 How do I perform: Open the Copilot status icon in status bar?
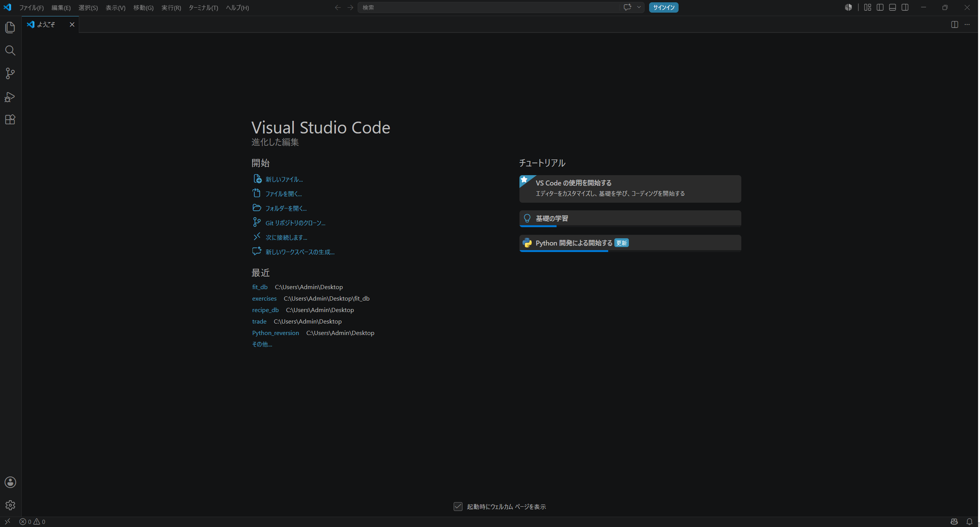pyautogui.click(x=954, y=522)
